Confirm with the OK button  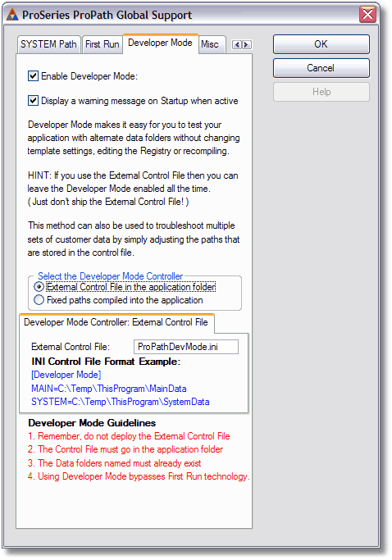pyautogui.click(x=321, y=44)
